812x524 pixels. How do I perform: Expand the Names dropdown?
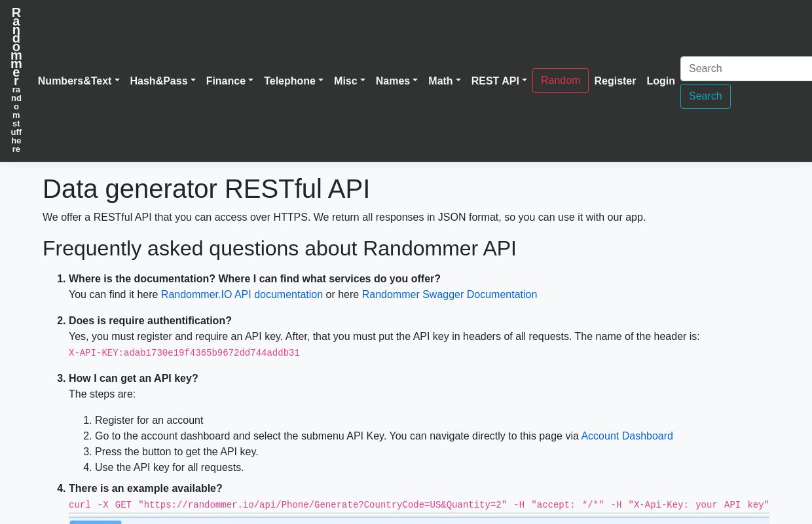click(x=396, y=81)
